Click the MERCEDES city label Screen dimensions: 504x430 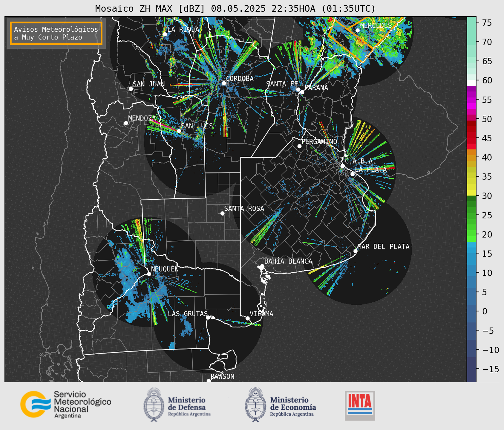click(x=376, y=26)
